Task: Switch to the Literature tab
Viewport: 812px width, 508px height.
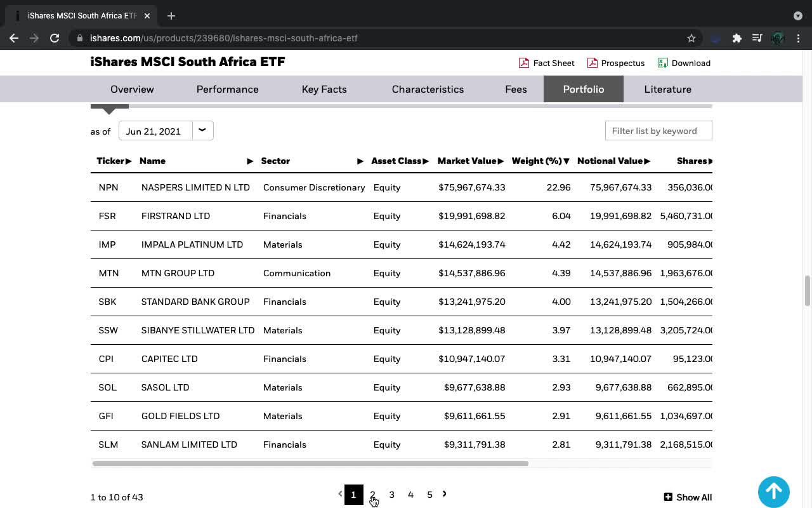Action: point(667,89)
